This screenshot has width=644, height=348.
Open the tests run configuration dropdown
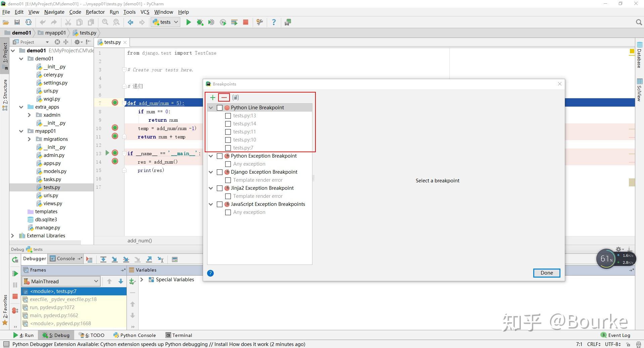click(165, 22)
